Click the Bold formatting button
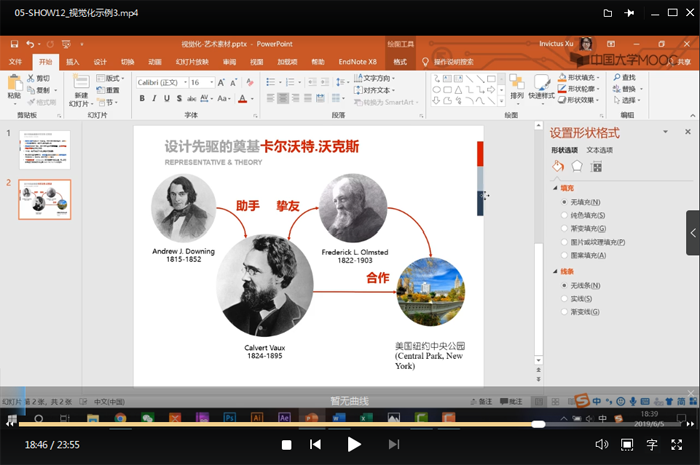The width and height of the screenshot is (700, 465). click(142, 98)
